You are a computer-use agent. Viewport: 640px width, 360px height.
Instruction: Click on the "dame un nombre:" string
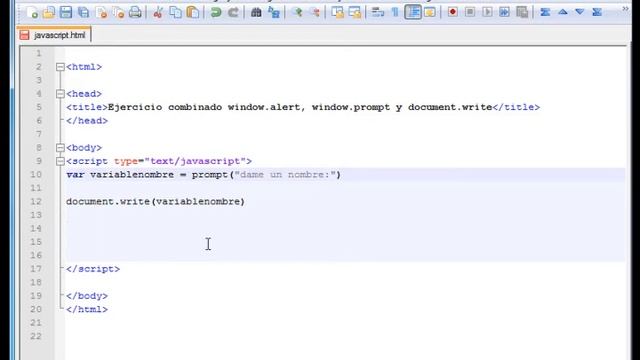coord(285,175)
